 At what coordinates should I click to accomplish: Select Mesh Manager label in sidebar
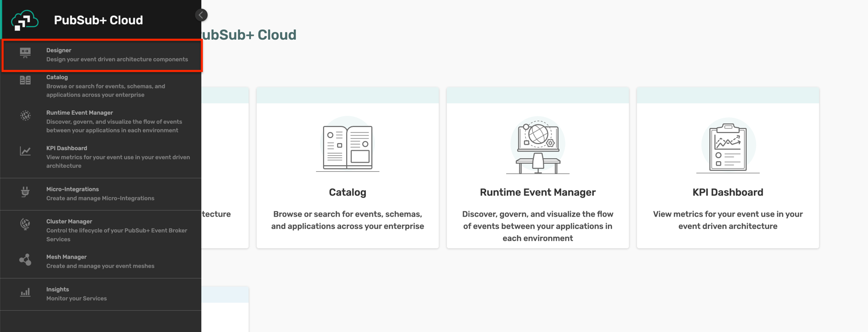66,257
